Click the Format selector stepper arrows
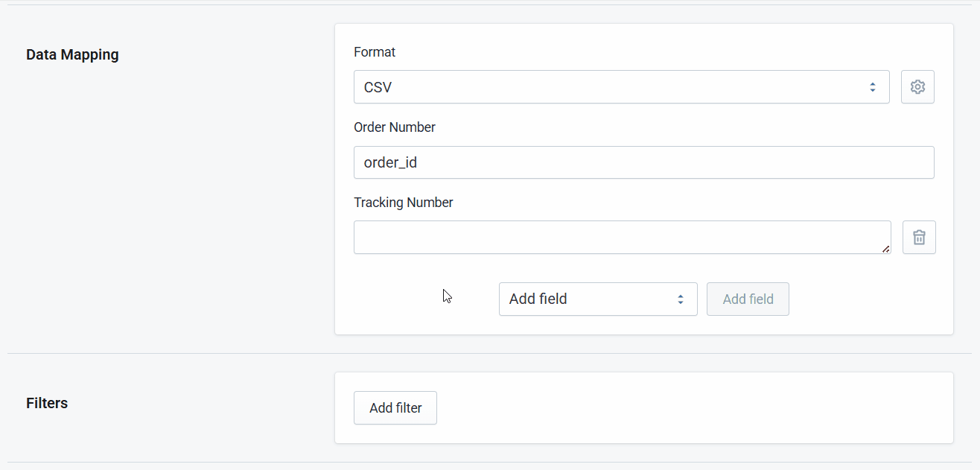The image size is (980, 470). [x=873, y=86]
